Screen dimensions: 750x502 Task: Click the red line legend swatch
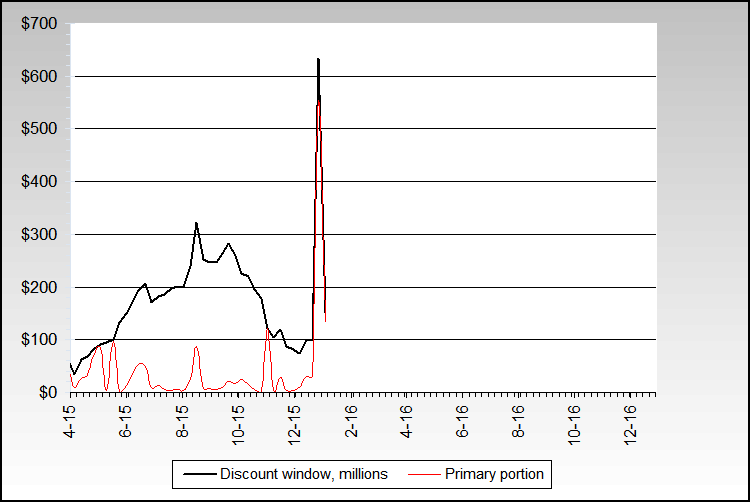(424, 474)
